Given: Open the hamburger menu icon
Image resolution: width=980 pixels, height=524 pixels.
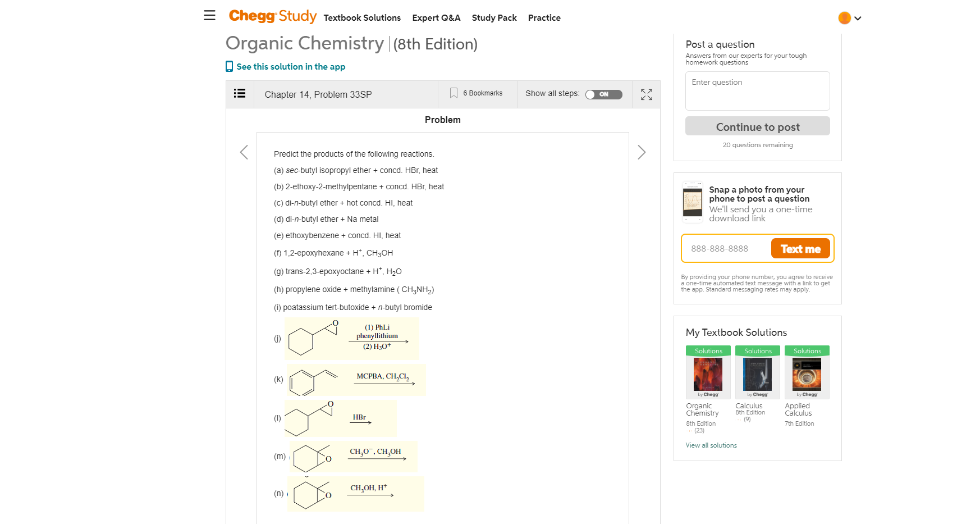Looking at the screenshot, I should (x=209, y=16).
